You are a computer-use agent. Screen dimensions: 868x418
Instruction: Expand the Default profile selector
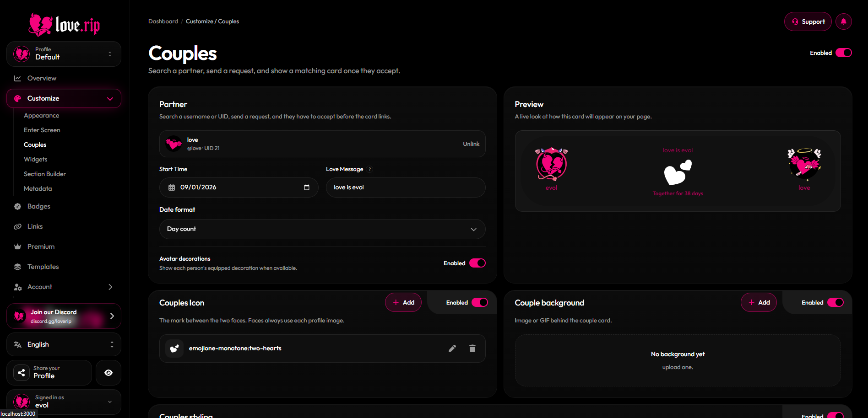(x=64, y=54)
